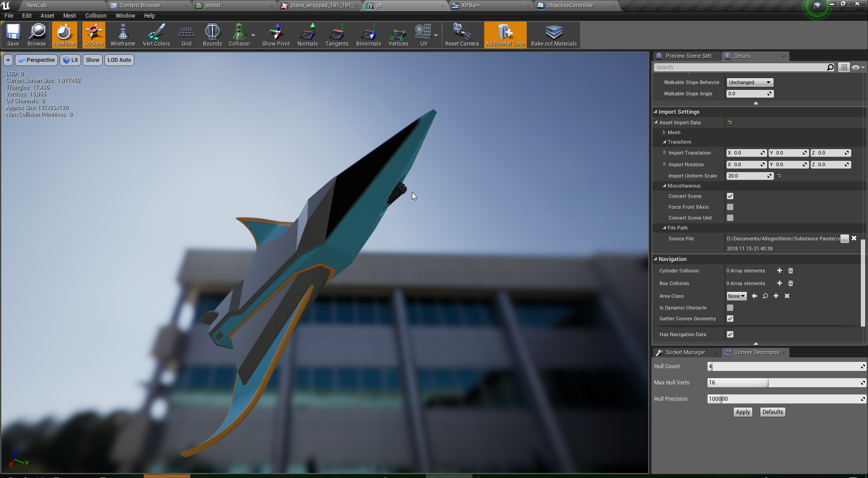Screen dimensions: 868x478
Task: Show Vert Colors
Action: pyautogui.click(x=156, y=35)
